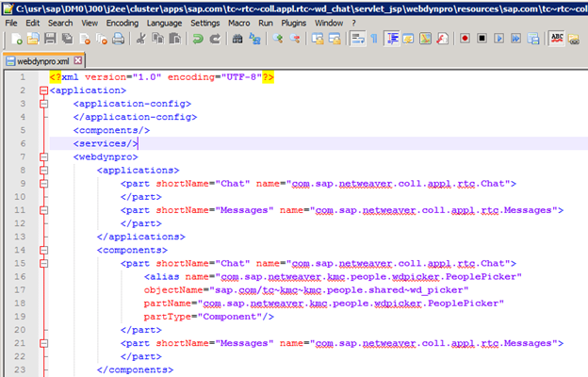Toggle synchronized horizontal scrolling
The image size is (588, 377).
tap(335, 39)
